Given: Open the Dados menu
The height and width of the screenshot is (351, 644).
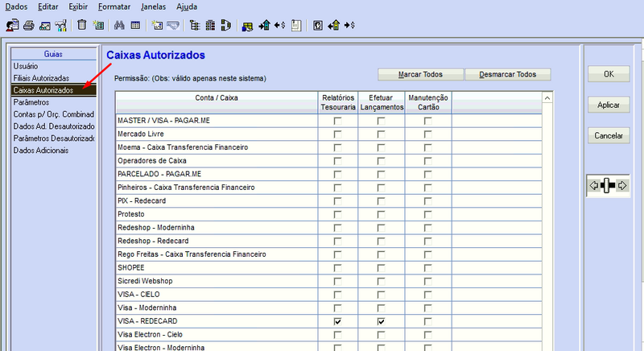Looking at the screenshot, I should 16,6.
